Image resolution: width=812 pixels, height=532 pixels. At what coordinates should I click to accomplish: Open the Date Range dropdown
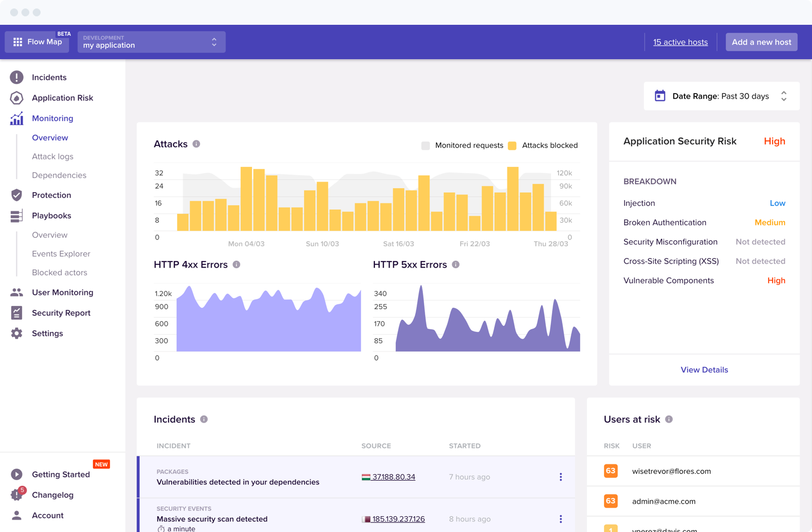pos(721,96)
